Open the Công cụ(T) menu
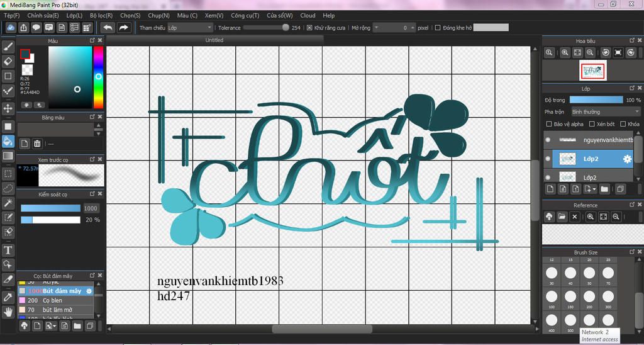Viewport: 644px width, 345px height. tap(245, 15)
